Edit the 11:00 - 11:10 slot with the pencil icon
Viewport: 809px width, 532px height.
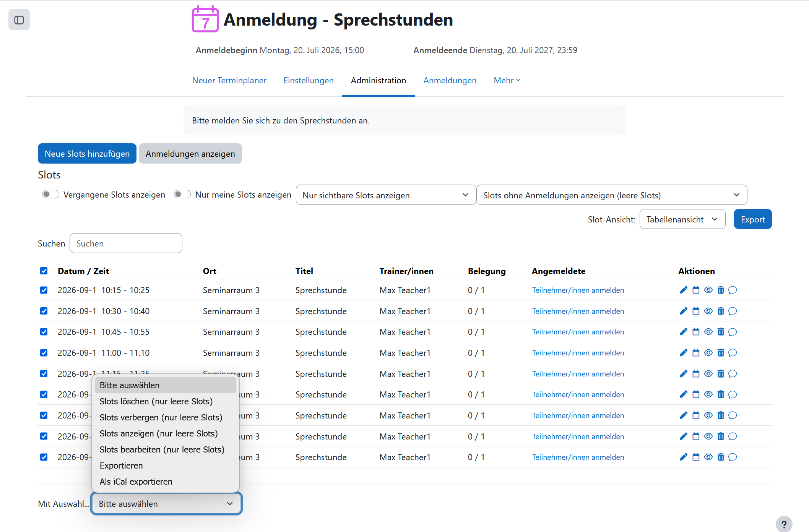(x=684, y=353)
